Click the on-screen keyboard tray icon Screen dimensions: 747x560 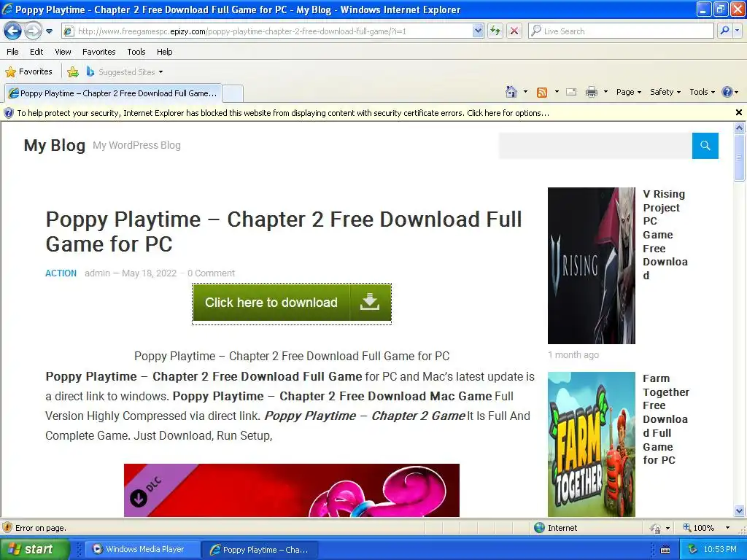665,550
